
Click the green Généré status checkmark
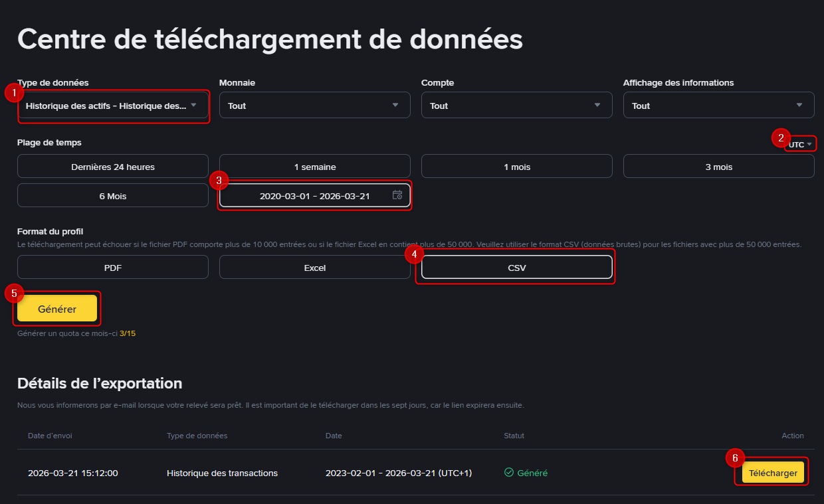pyautogui.click(x=508, y=473)
